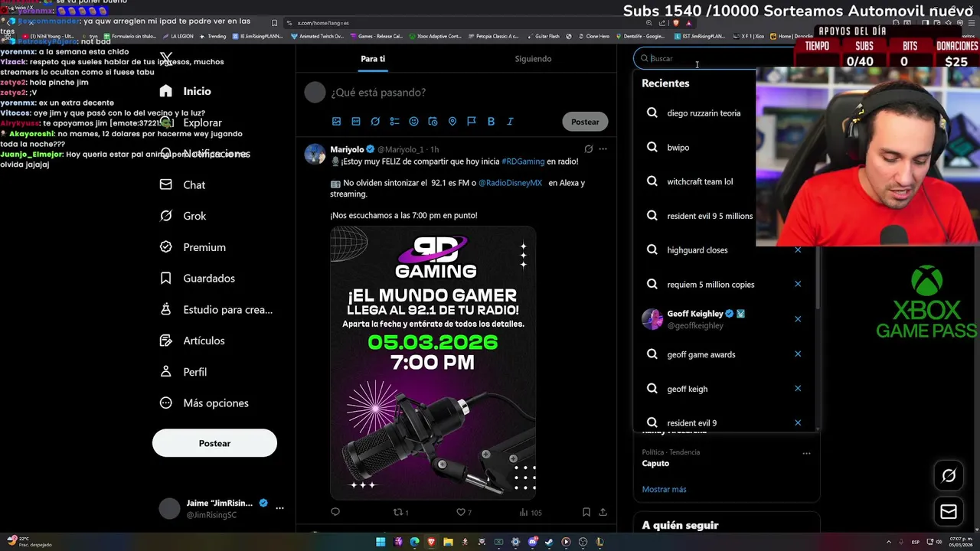Viewport: 980px width, 551px height.
Task: Click the flag icon in composer toolbar
Action: point(472,122)
